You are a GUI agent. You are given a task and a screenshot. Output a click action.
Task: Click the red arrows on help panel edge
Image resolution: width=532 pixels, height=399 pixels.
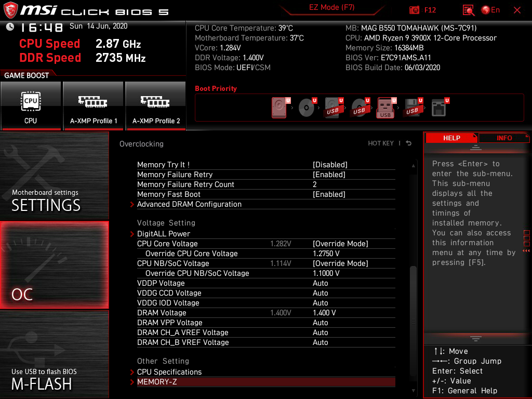(x=526, y=251)
